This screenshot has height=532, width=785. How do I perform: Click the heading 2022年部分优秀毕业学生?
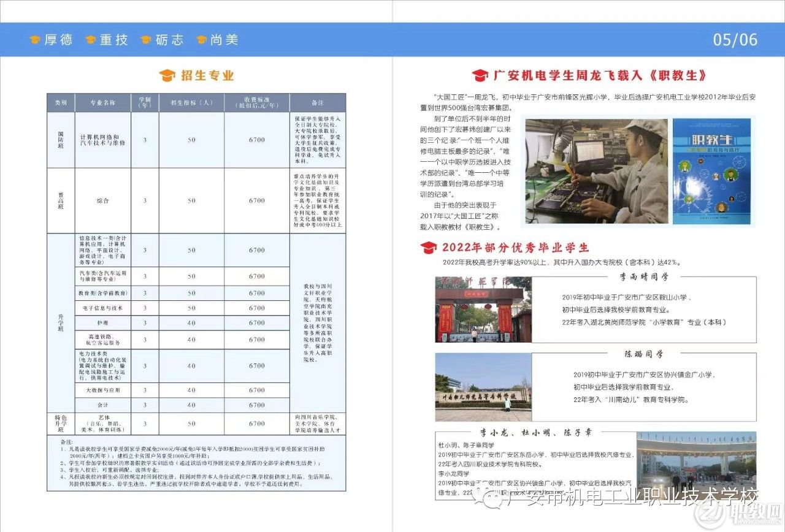click(515, 248)
